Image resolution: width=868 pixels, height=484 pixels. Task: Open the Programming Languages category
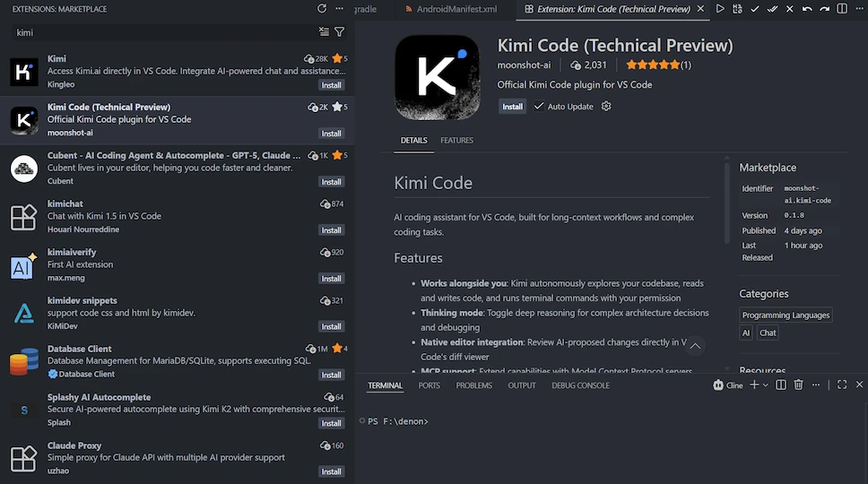pyautogui.click(x=786, y=315)
